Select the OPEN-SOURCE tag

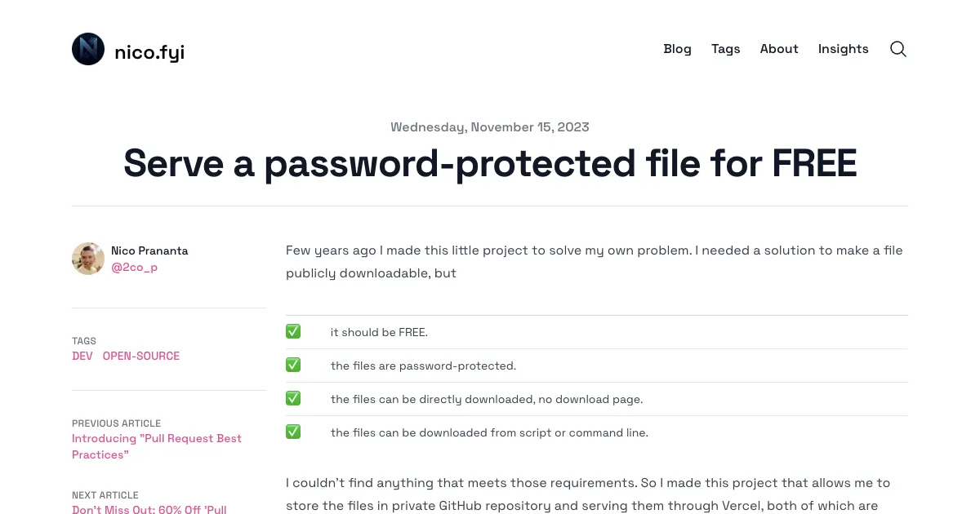click(140, 356)
